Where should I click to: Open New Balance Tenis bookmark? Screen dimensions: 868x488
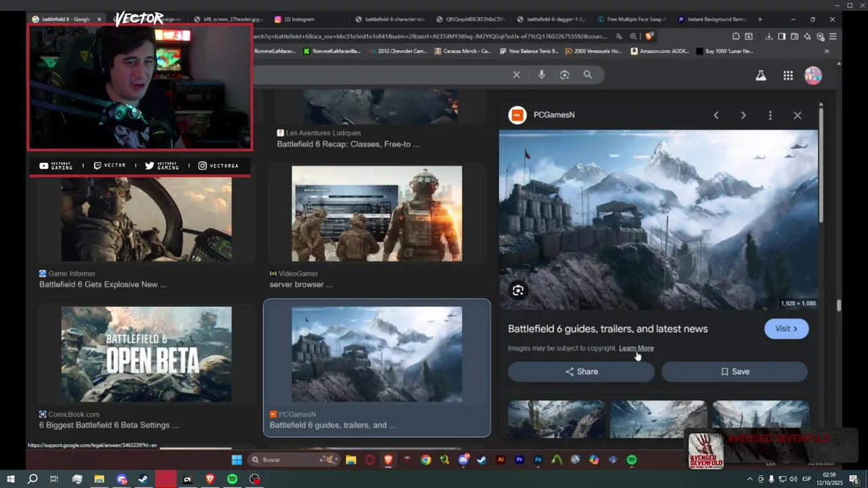(529, 51)
